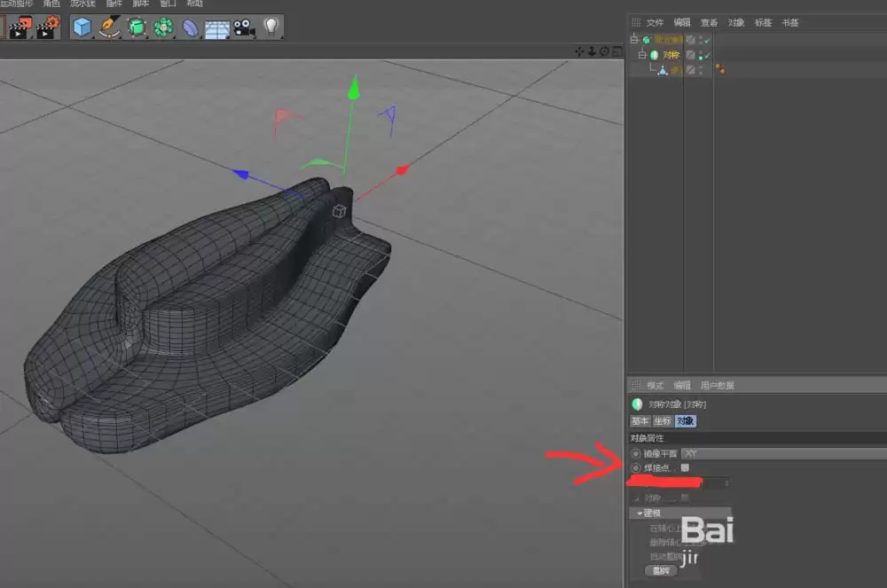Add a Camera using the camera icon
The height and width of the screenshot is (588, 887).
click(242, 27)
